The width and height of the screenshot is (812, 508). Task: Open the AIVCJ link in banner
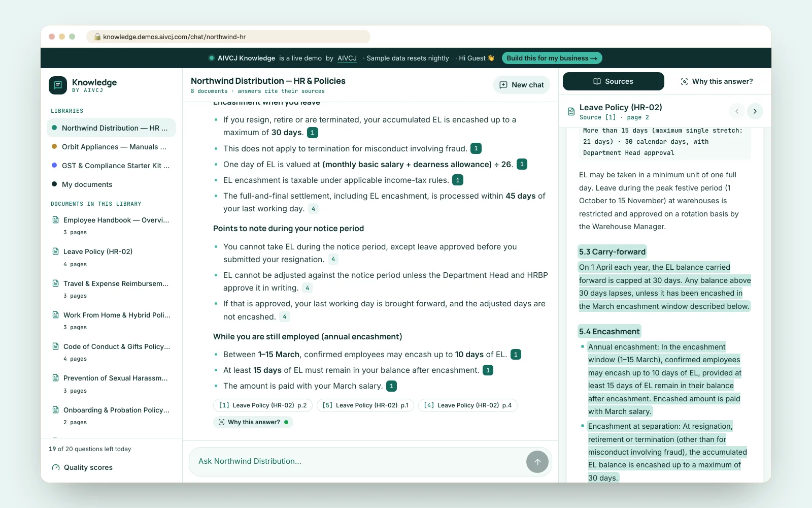[x=347, y=58]
